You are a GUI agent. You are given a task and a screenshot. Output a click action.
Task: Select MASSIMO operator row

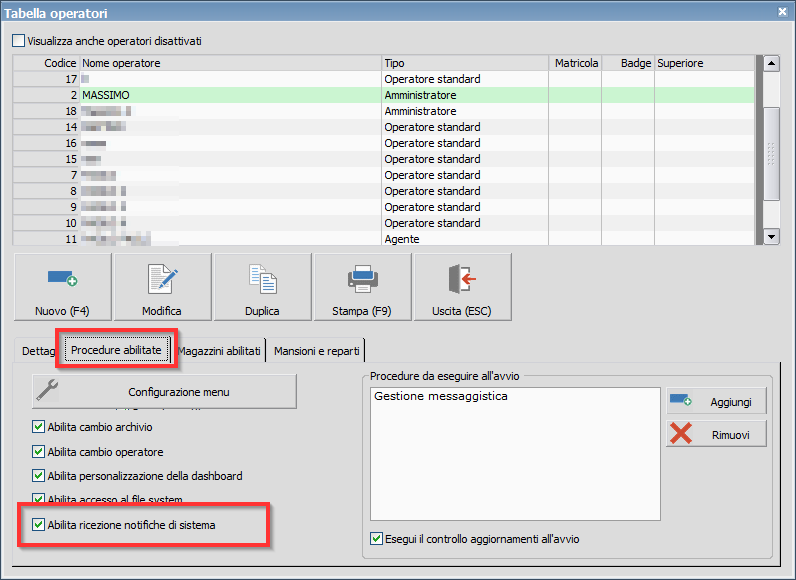(x=230, y=95)
